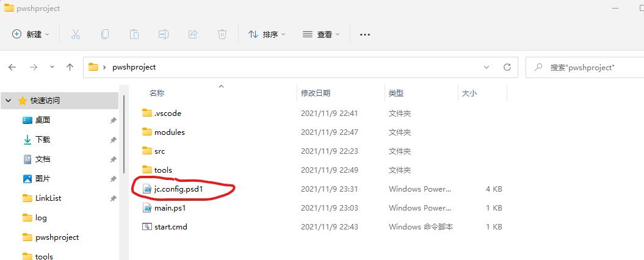Click the Windows 命令脚本 type cell
644x260 pixels.
[421, 226]
